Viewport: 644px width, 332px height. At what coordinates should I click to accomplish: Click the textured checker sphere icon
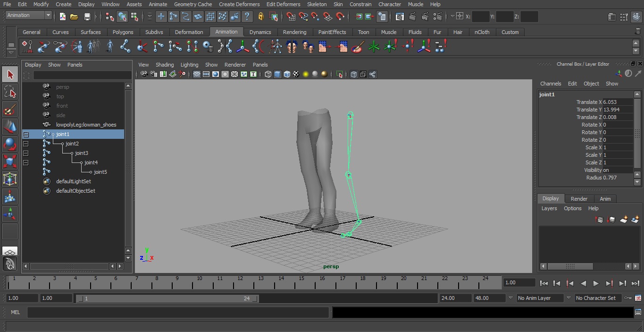pyautogui.click(x=296, y=74)
